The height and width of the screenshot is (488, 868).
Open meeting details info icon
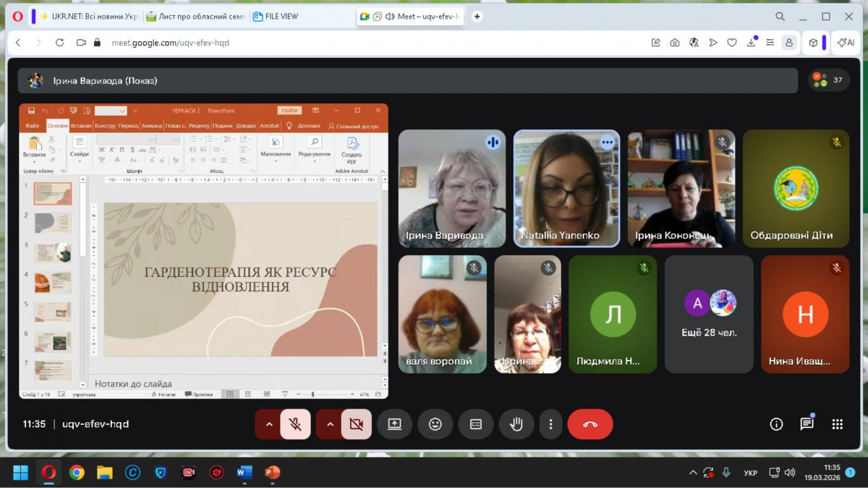click(776, 424)
